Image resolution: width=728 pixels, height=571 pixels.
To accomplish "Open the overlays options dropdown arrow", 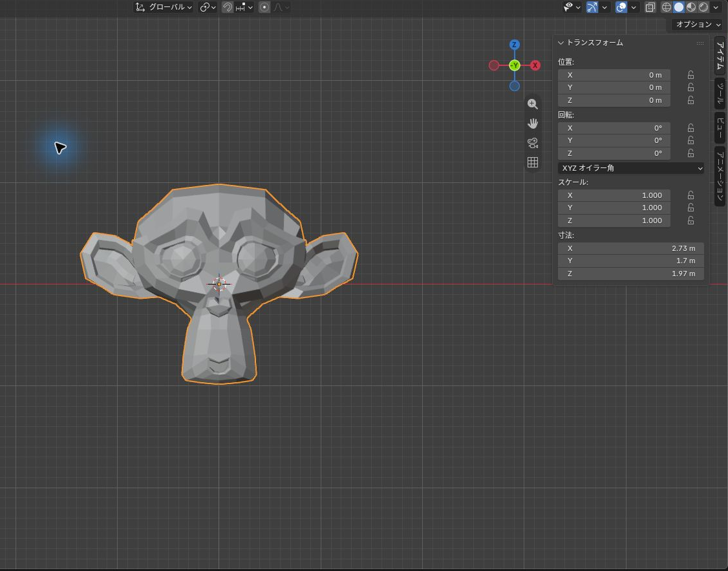I will tap(634, 7).
